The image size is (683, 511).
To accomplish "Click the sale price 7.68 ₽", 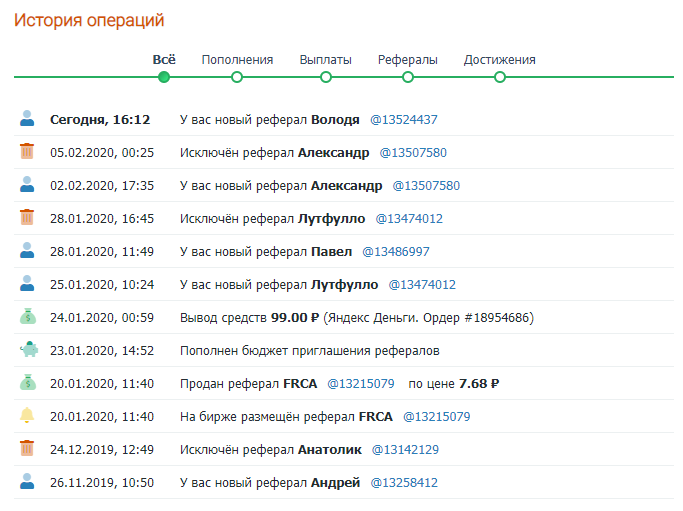I will tap(479, 383).
